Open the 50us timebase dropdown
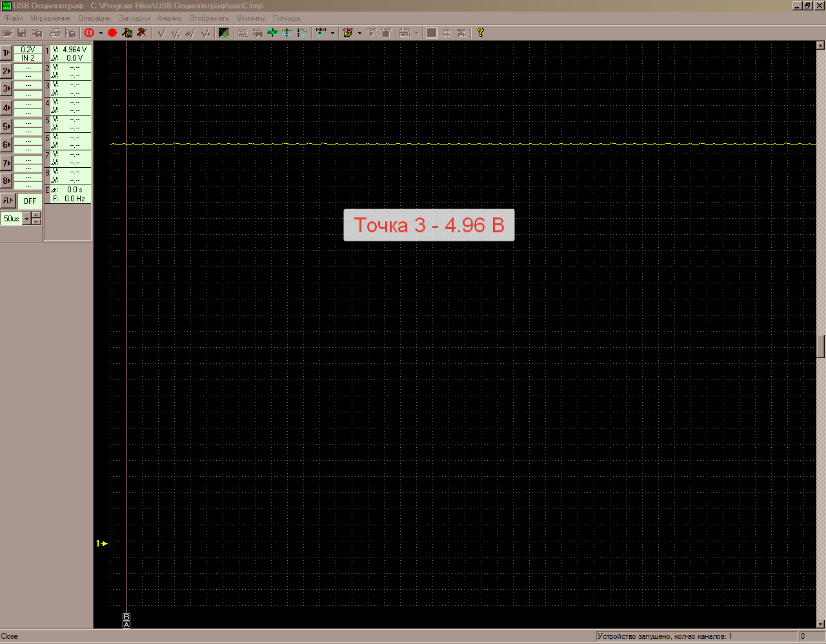826x644 pixels. pyautogui.click(x=26, y=219)
